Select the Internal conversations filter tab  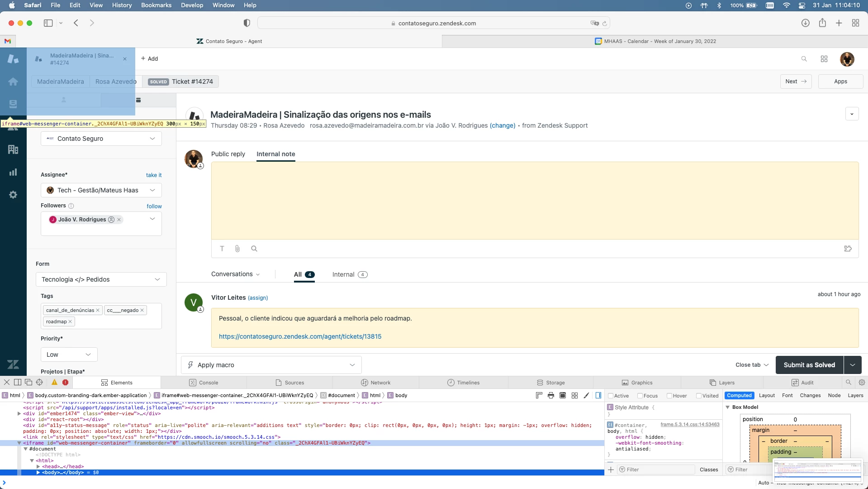pos(350,274)
